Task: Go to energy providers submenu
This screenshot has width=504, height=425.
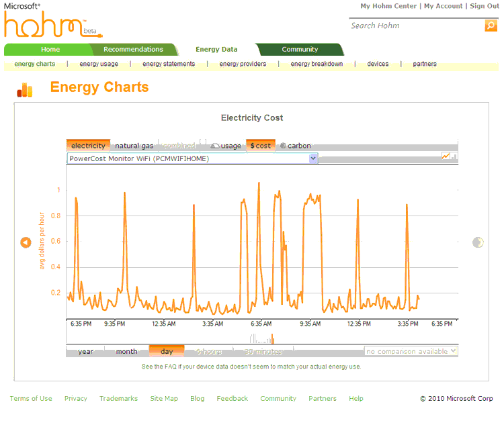Action: pyautogui.click(x=243, y=64)
